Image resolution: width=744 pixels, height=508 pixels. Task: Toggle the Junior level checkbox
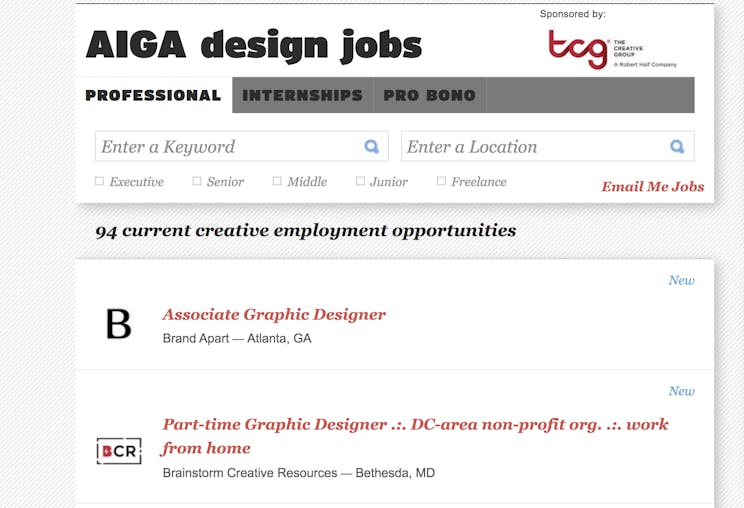click(361, 182)
